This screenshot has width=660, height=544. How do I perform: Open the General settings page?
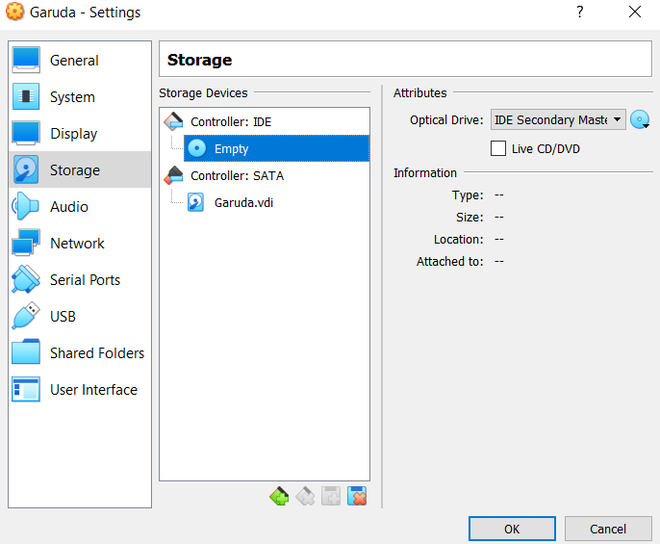(x=74, y=61)
